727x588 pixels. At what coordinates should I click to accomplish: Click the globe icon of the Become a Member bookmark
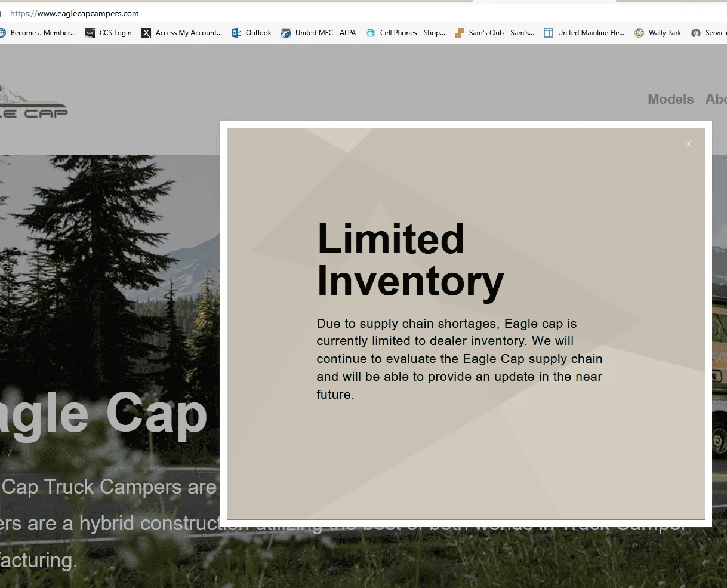click(2, 33)
